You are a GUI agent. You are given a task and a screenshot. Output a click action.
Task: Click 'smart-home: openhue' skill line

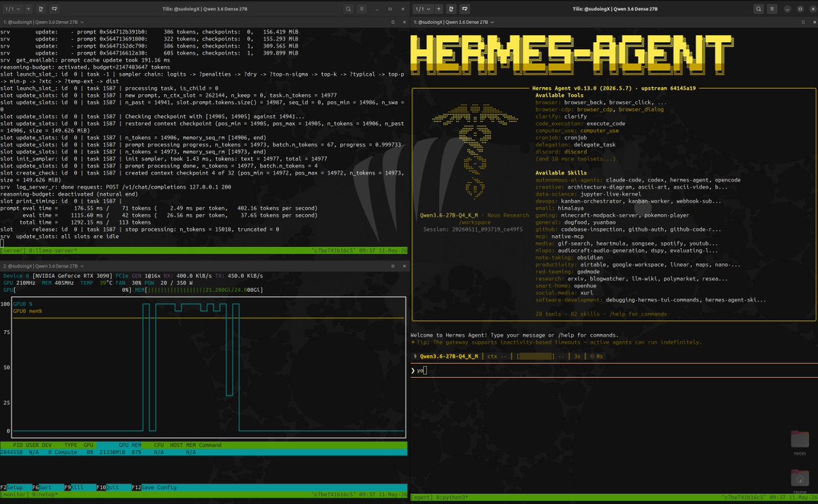[x=566, y=286]
